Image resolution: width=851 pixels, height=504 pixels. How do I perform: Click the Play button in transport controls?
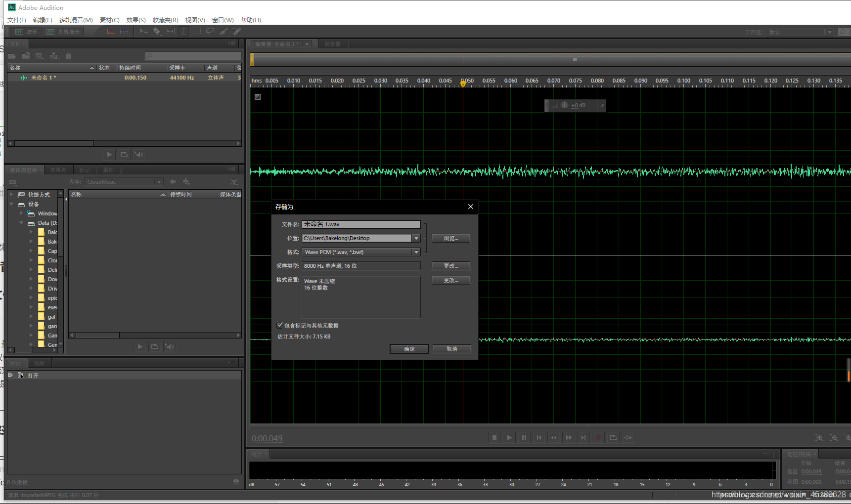tap(509, 437)
